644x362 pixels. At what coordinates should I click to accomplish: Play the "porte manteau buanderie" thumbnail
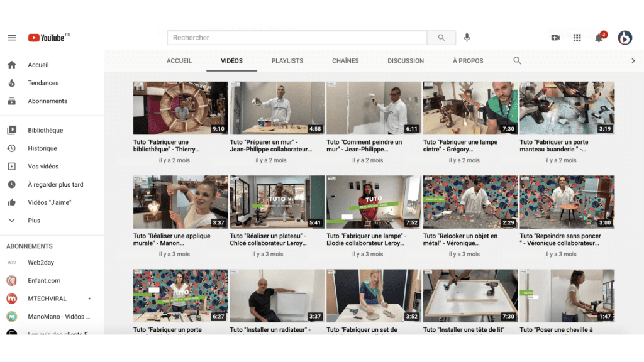(x=567, y=108)
